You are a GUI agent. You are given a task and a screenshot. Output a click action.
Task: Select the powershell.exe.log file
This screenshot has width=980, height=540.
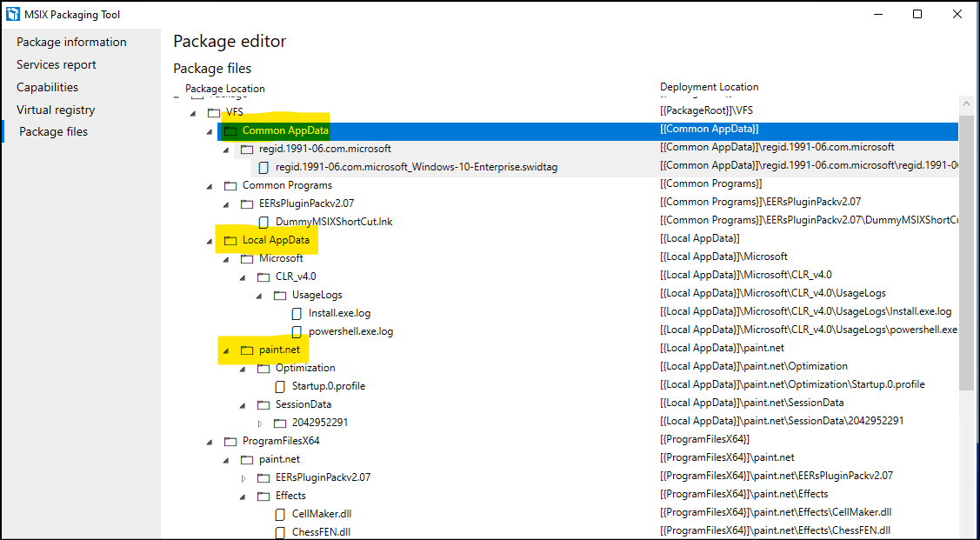click(x=350, y=331)
